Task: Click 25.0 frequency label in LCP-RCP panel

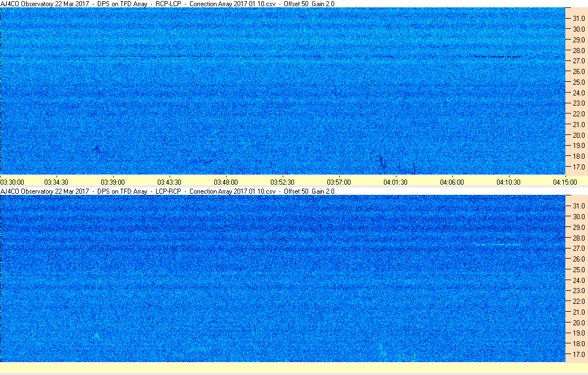Action: [578, 269]
